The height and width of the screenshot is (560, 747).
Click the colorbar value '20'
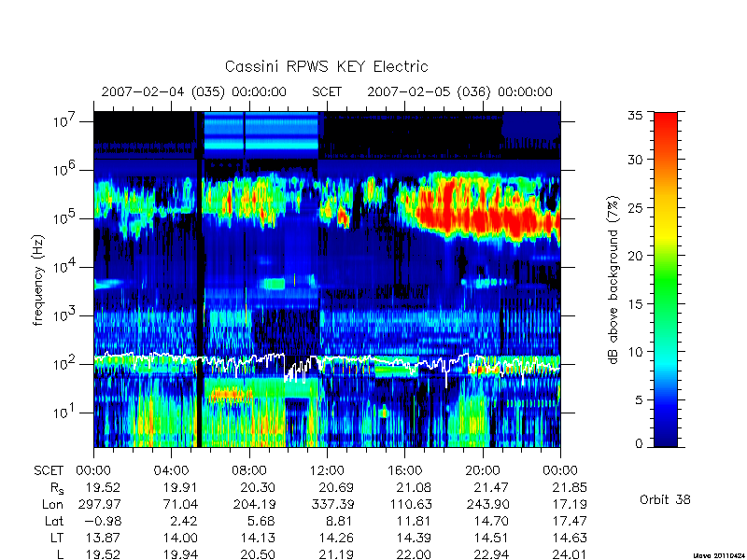tap(635, 256)
